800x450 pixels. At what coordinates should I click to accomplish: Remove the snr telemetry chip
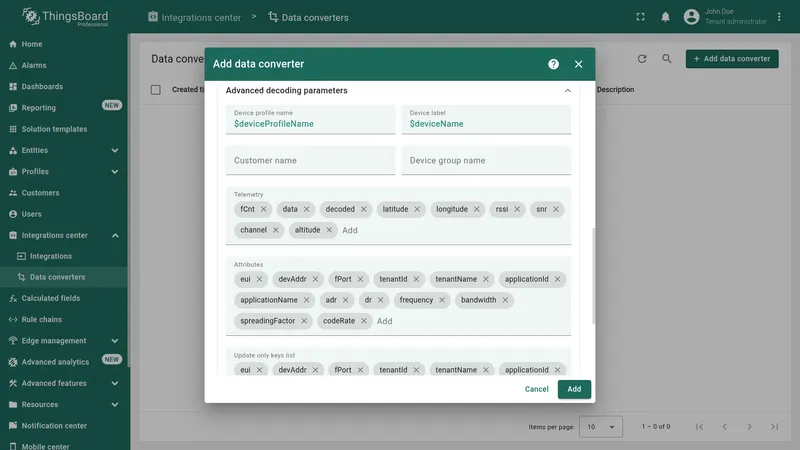point(556,209)
